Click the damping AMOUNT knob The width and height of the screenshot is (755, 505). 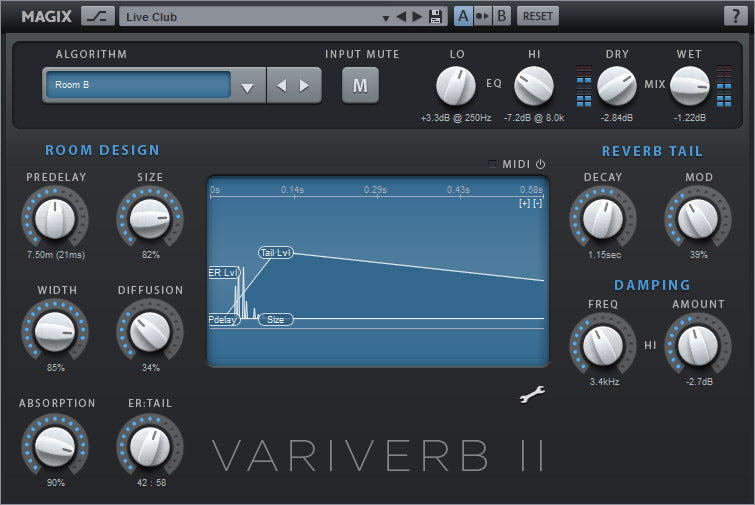698,346
